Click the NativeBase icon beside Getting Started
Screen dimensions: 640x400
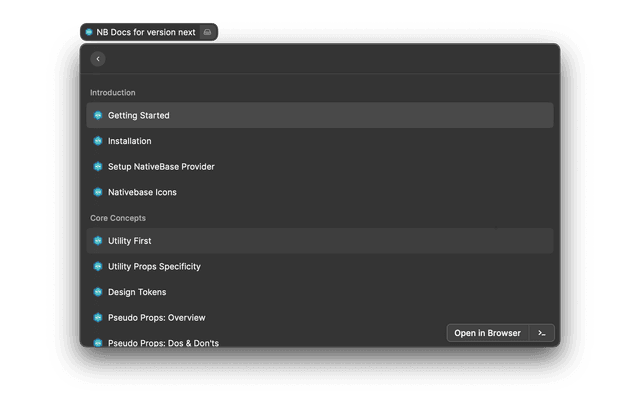(98, 115)
